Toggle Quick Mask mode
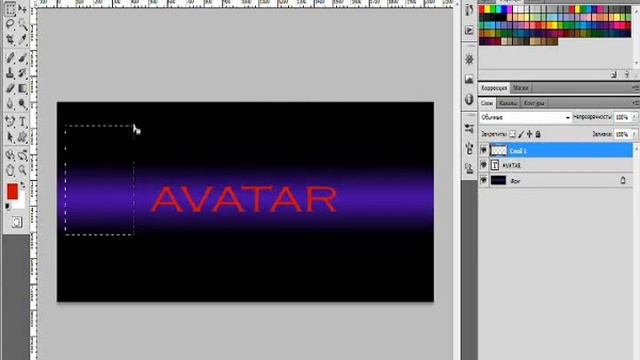 17,222
